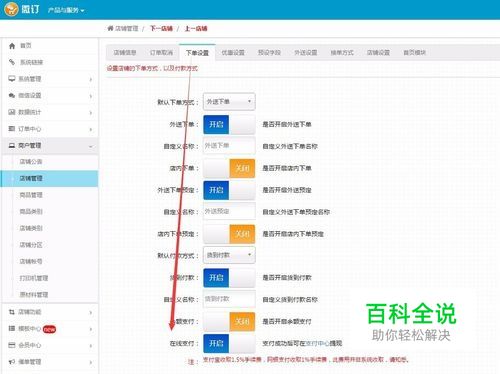Click the 系统链接 link icon
The height and width of the screenshot is (374, 500).
[12, 62]
